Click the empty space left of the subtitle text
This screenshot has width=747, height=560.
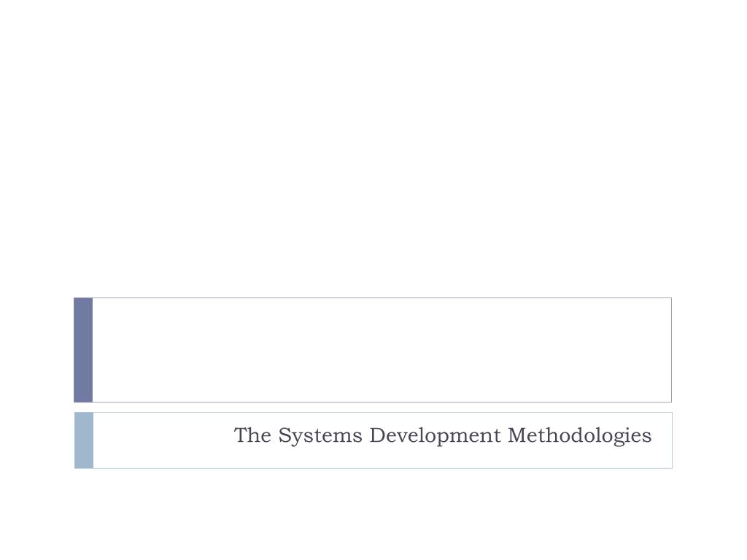click(x=162, y=440)
